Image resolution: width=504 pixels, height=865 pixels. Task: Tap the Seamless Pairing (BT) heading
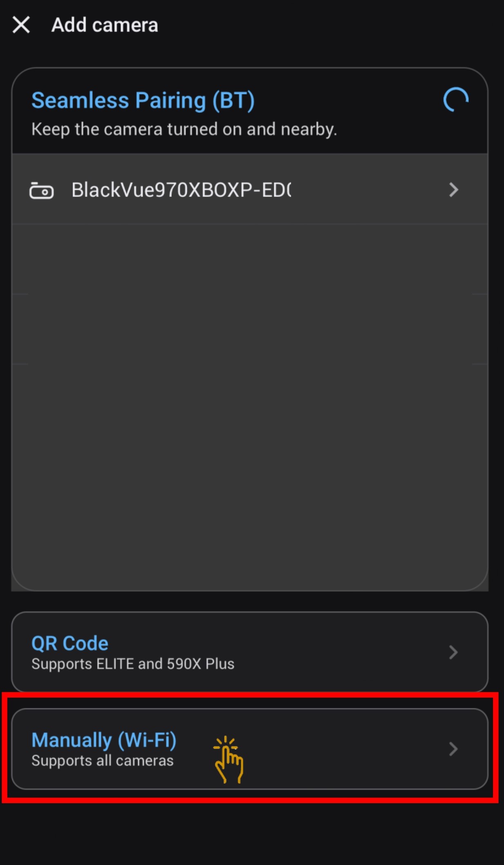click(143, 101)
